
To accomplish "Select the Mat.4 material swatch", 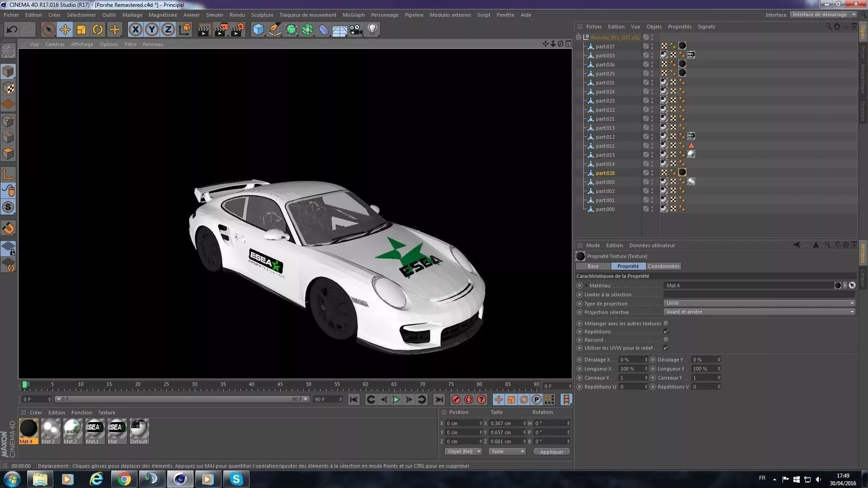I will 28,431.
